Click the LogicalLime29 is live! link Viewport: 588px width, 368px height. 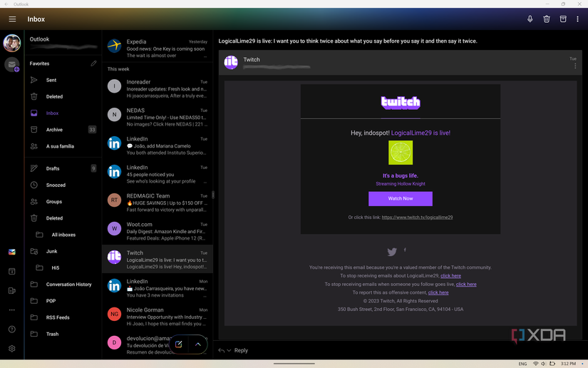pos(421,133)
